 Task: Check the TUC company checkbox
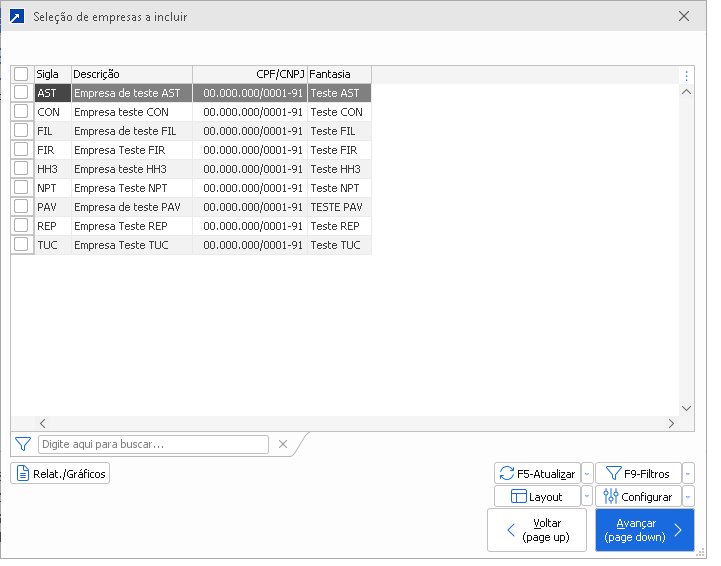[x=21, y=245]
